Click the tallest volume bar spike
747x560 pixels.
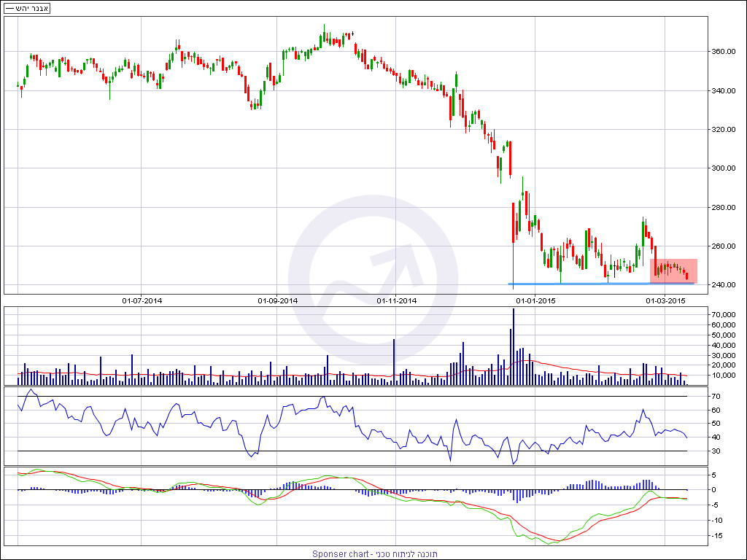click(x=514, y=346)
